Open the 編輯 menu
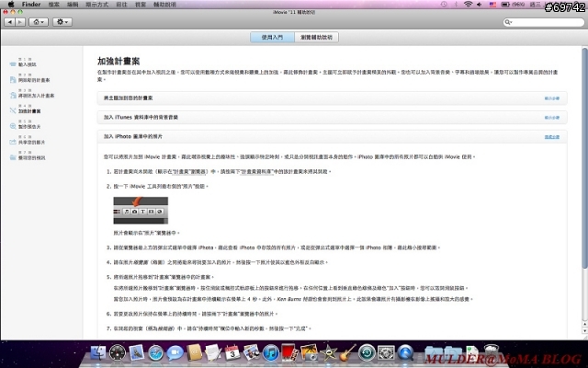This screenshot has height=368, width=588. pos(73,5)
